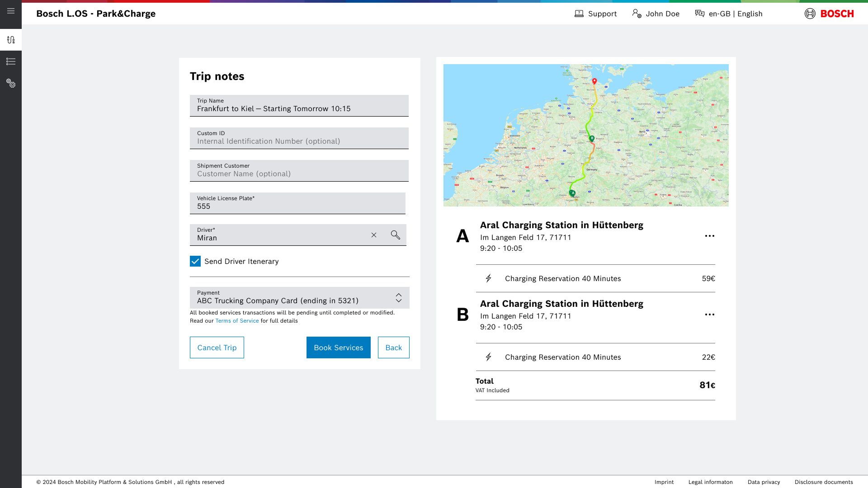Open the trips list sidebar icon

coord(11,61)
